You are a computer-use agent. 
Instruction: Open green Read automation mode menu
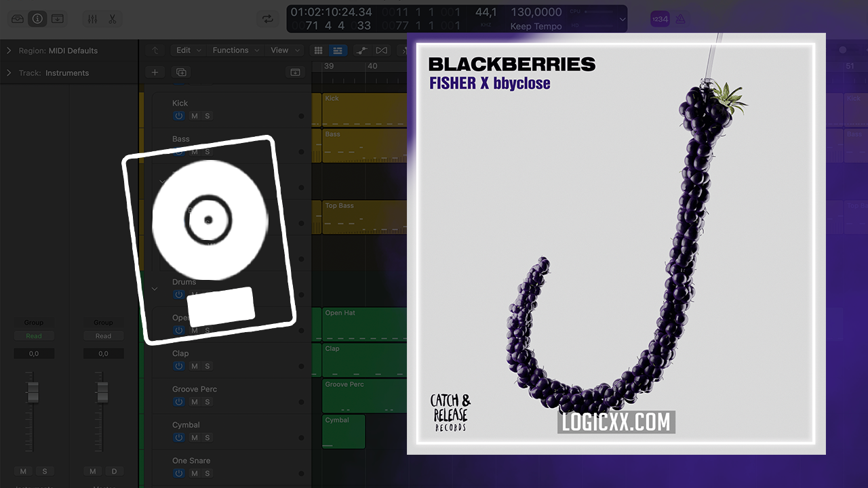pyautogui.click(x=34, y=336)
